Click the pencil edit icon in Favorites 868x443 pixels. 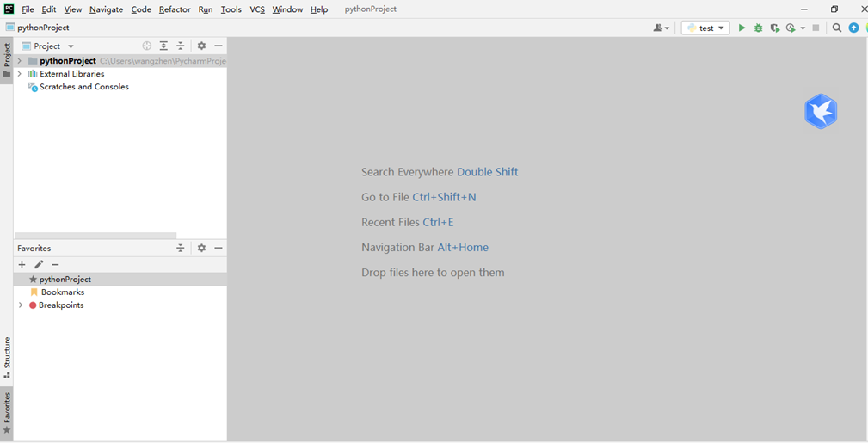pyautogui.click(x=39, y=265)
